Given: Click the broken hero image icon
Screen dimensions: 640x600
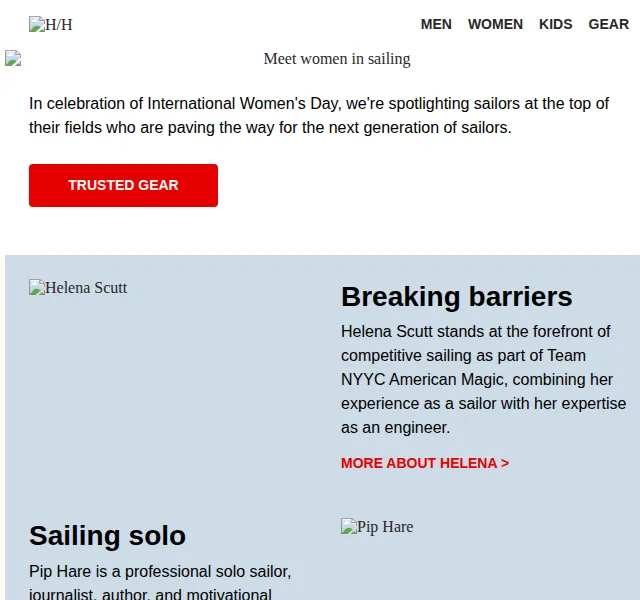Looking at the screenshot, I should 13,58.
